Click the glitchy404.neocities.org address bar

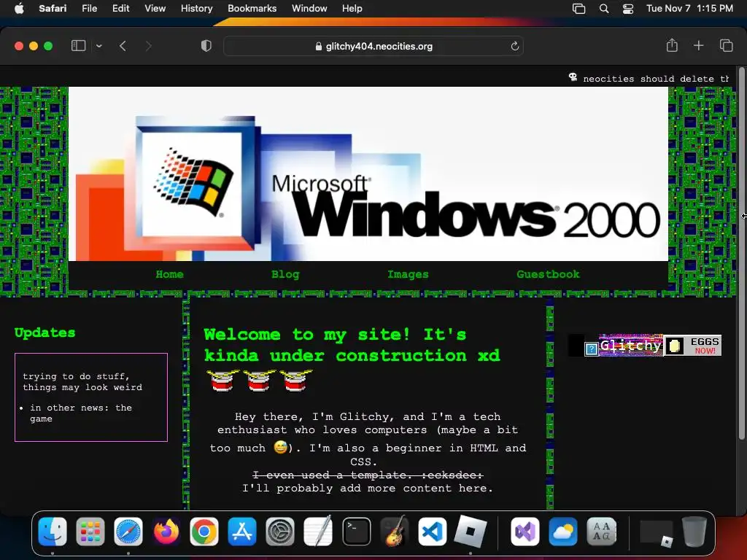(373, 46)
